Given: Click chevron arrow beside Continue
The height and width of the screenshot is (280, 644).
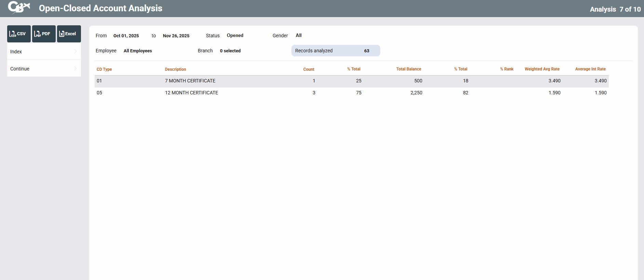Looking at the screenshot, I should pyautogui.click(x=76, y=68).
